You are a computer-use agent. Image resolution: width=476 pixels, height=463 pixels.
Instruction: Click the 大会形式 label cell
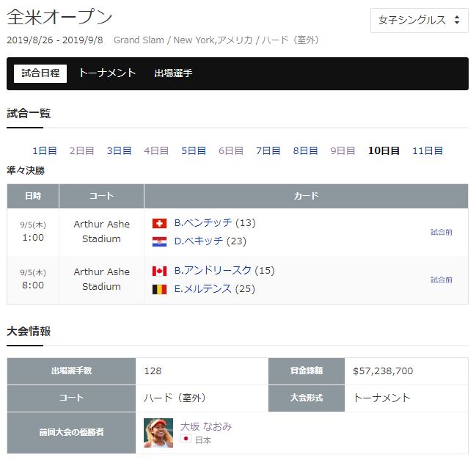(307, 398)
